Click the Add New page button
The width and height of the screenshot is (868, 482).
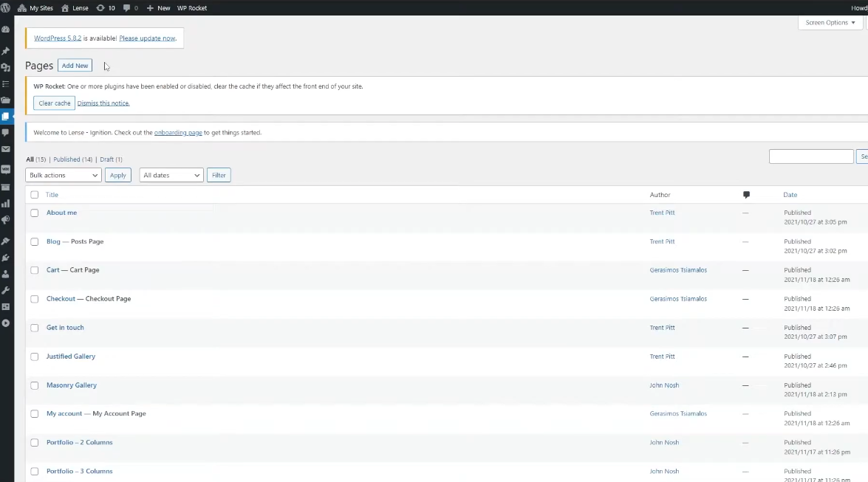click(75, 66)
